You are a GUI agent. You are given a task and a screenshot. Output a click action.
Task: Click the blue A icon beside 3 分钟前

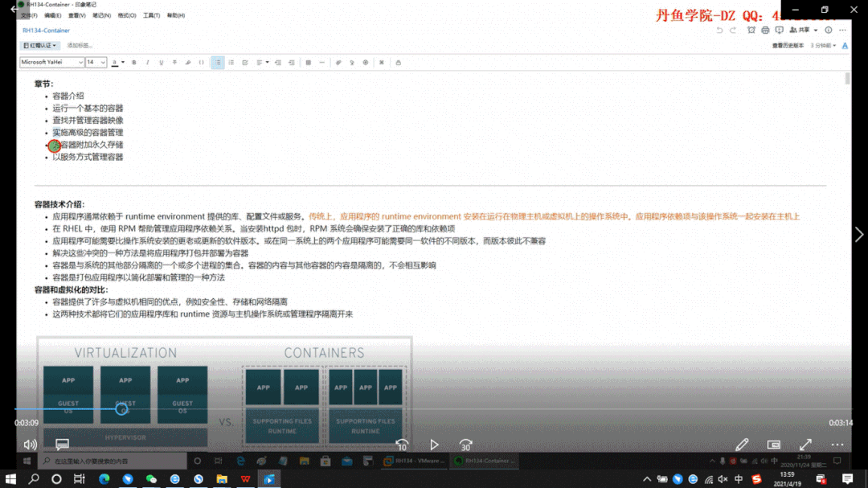pos(845,45)
